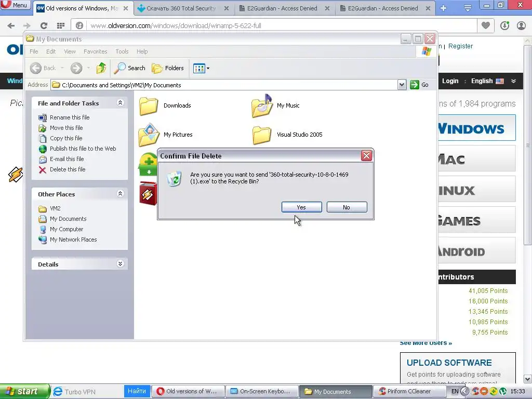
Task: Open the Favorites menu
Action: 96,51
